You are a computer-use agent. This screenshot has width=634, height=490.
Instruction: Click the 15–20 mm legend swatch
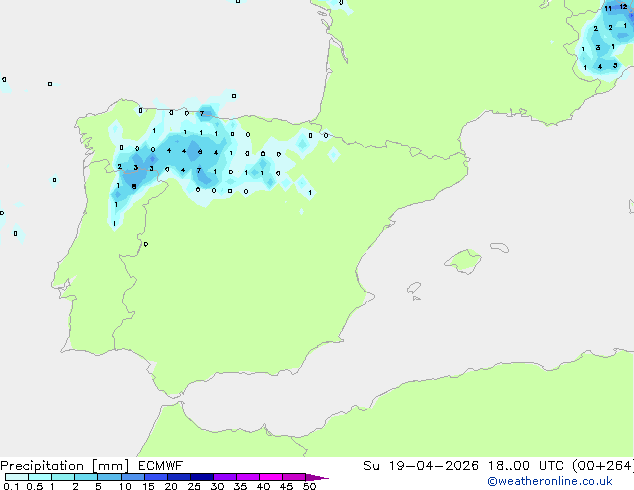pos(156,477)
